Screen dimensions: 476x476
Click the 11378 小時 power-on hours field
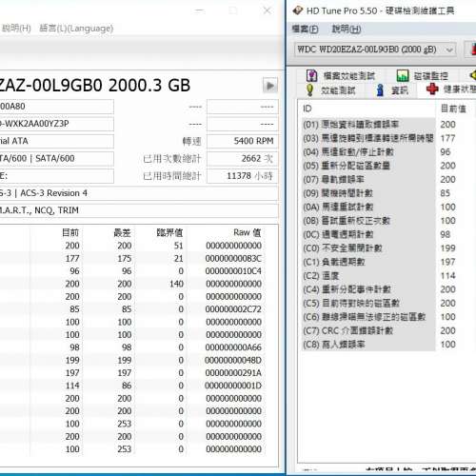[243, 176]
